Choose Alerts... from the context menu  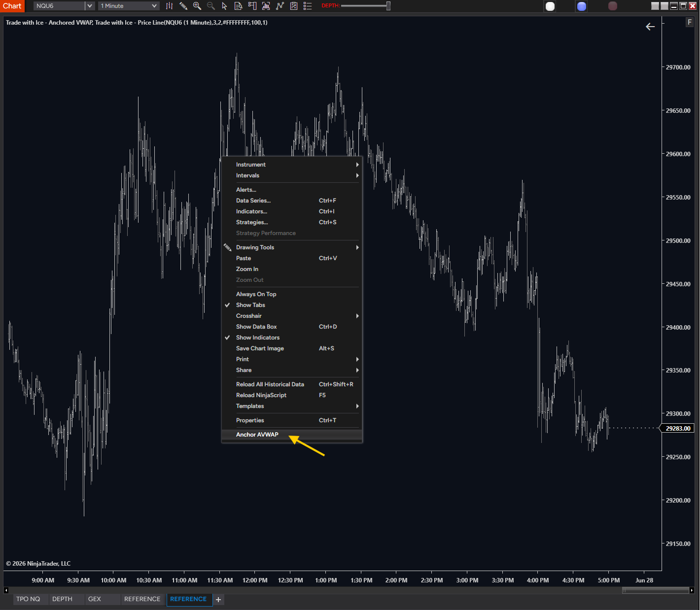(x=292, y=190)
